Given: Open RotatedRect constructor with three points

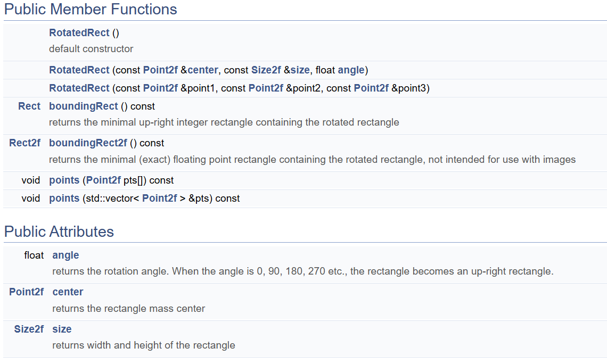Looking at the screenshot, I should [79, 88].
